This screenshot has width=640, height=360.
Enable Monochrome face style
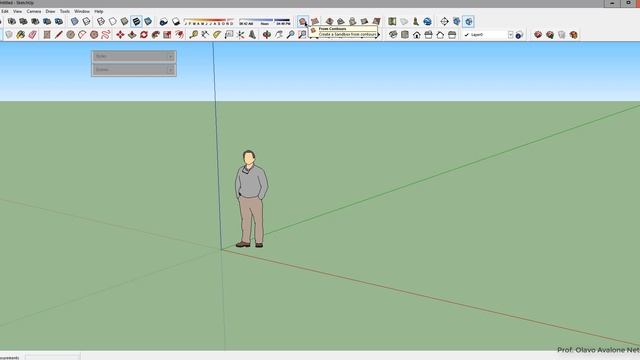tap(148, 21)
